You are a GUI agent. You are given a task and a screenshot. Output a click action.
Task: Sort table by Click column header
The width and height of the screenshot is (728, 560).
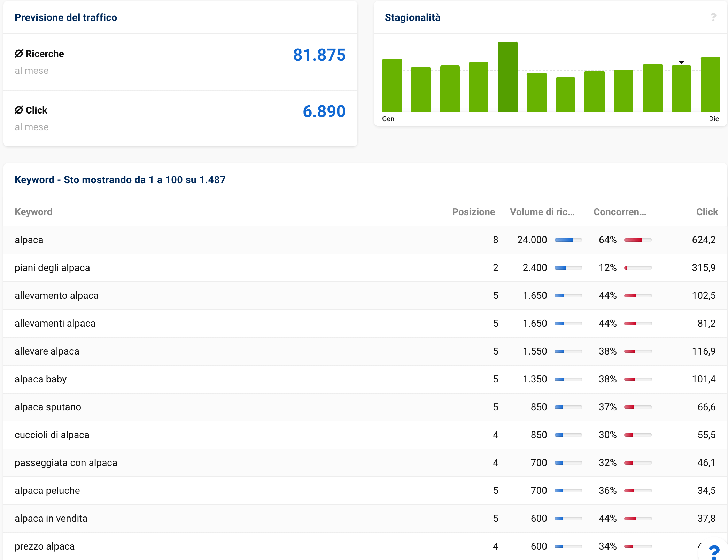point(707,212)
